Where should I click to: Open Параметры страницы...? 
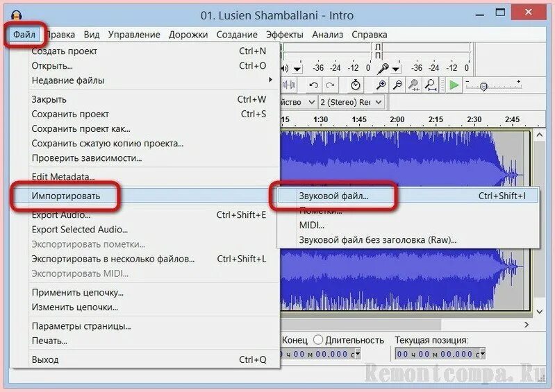coord(145,326)
